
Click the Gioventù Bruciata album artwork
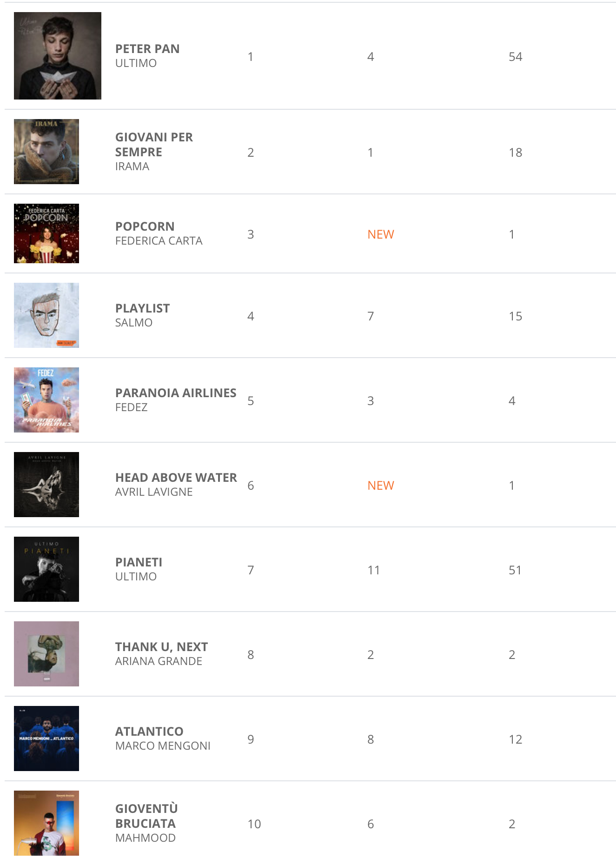tap(46, 823)
